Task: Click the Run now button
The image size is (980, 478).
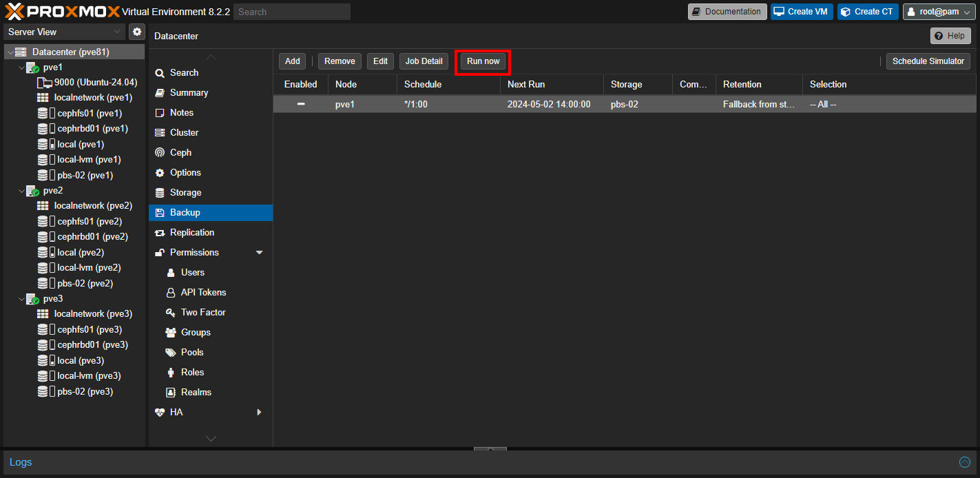Action: point(483,61)
